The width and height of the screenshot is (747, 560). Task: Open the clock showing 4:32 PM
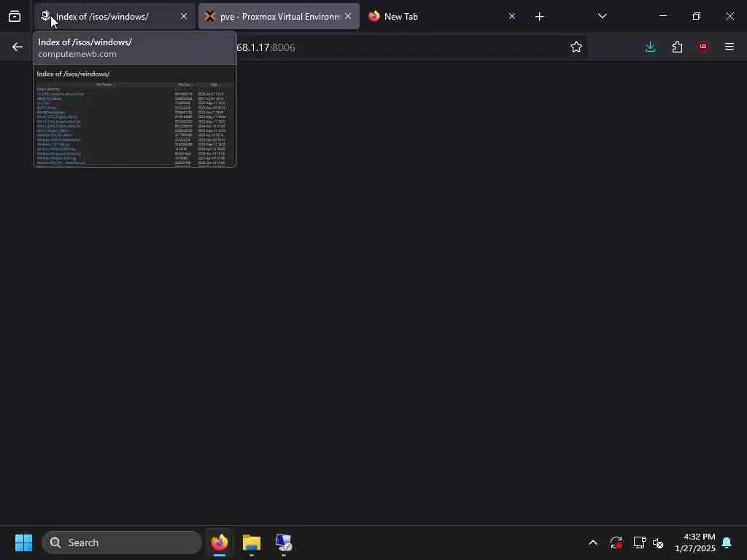pyautogui.click(x=695, y=542)
